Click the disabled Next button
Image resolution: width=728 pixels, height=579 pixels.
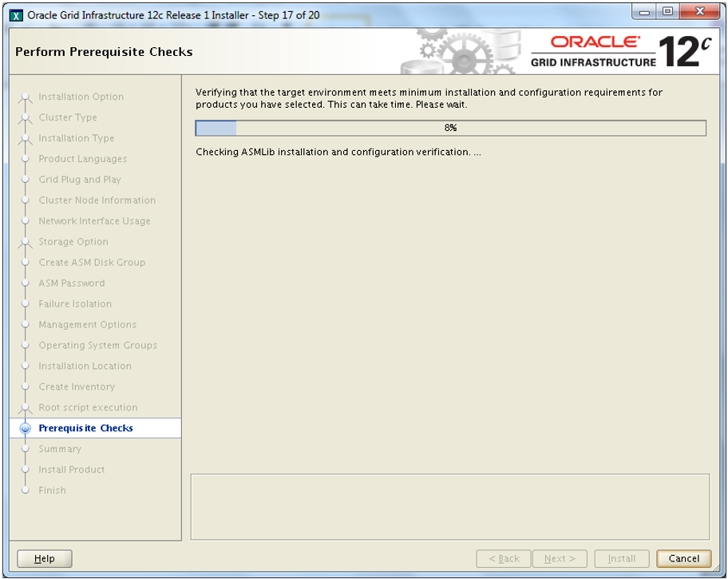tap(560, 558)
